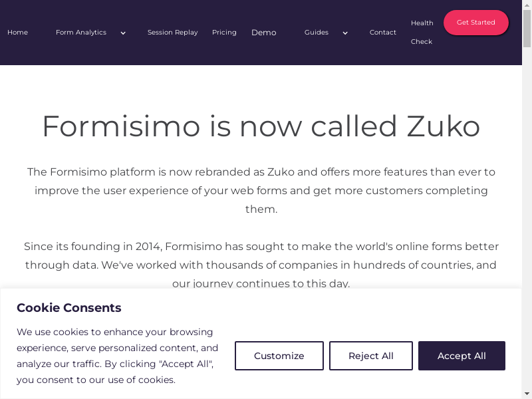Click the Form Analytics menu item
The height and width of the screenshot is (399, 532).
click(x=80, y=33)
